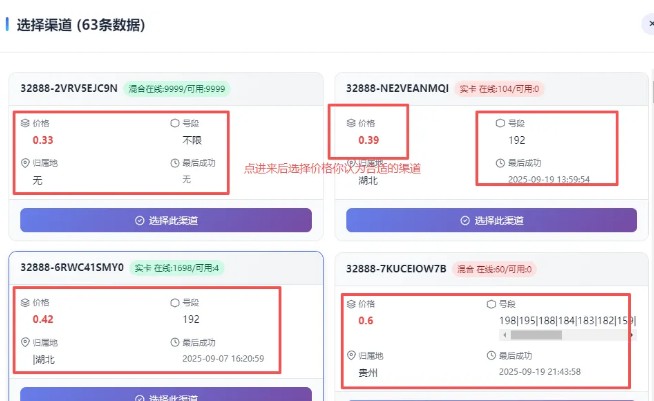This screenshot has height=401, width=654.
Task: Click 最后成功 clock icon in card 32888-NE2VEANMQI
Action: click(501, 162)
